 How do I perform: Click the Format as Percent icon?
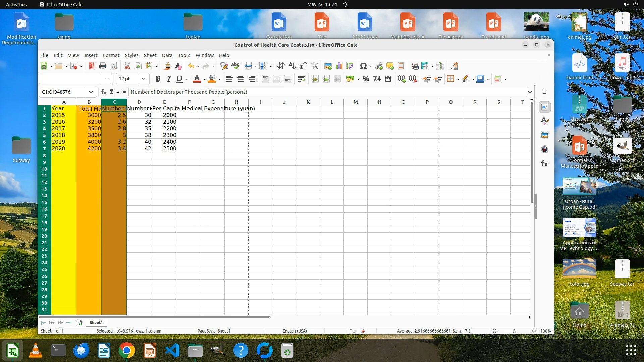(366, 79)
